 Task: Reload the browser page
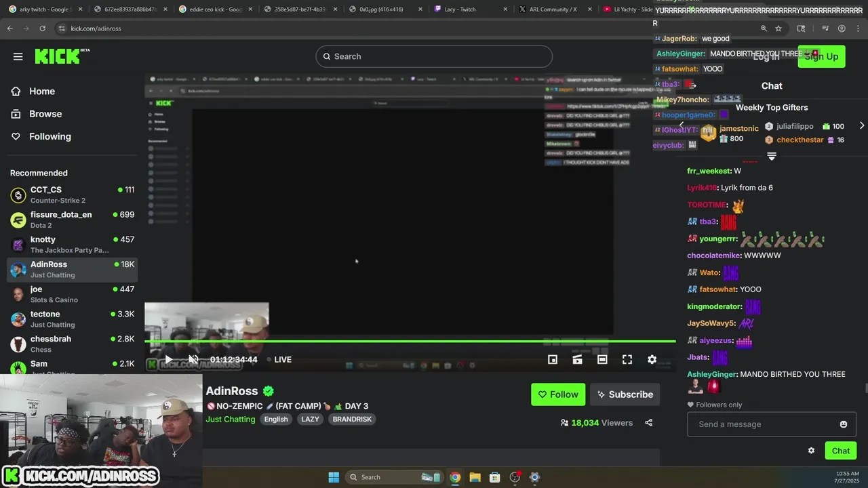tap(42, 28)
